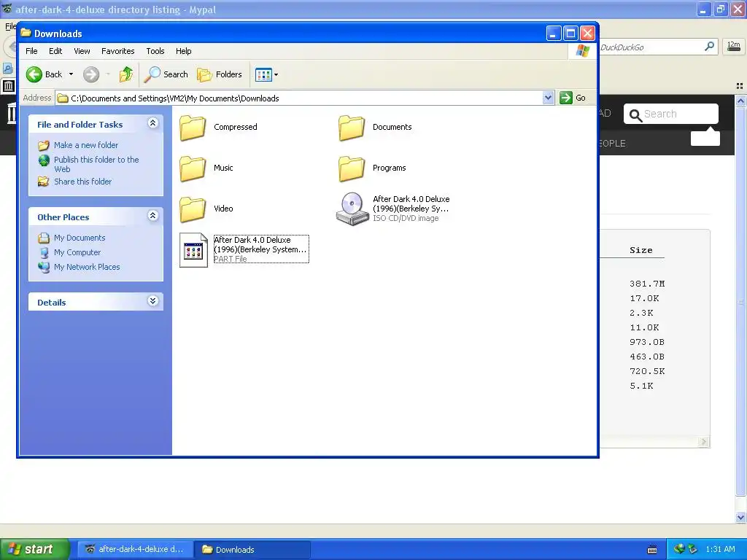Click the Downloads window title bar folder icon
The height and width of the screenshot is (560, 747).
click(x=26, y=33)
